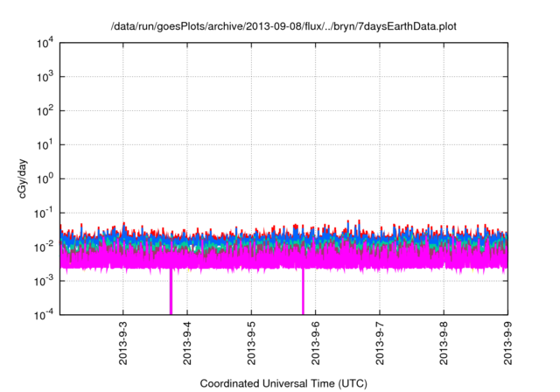
Task: Click the 10^-3 y-axis tick label
Action: [x=44, y=282]
